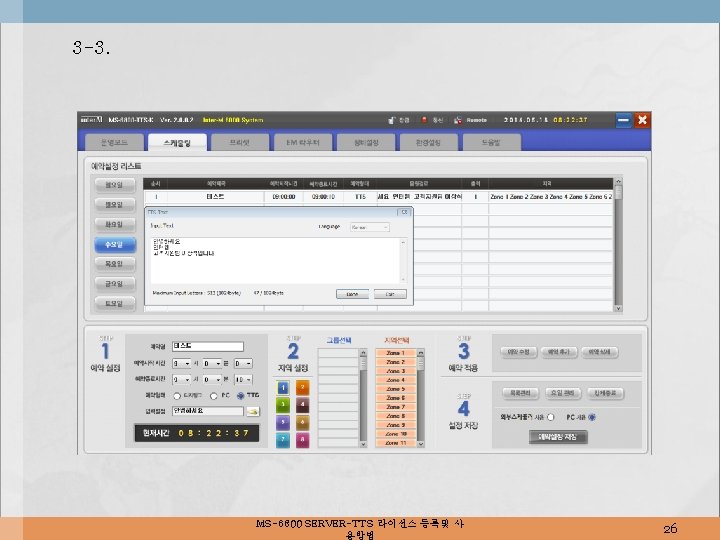Click schedule list scrollbar down arrow
The height and width of the screenshot is (540, 720).
pos(618,308)
